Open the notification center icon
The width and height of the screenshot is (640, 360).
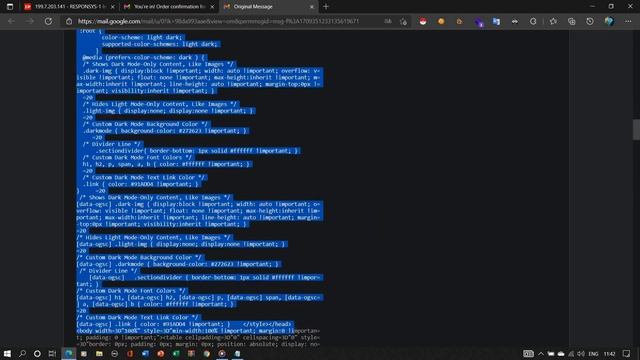627,353
